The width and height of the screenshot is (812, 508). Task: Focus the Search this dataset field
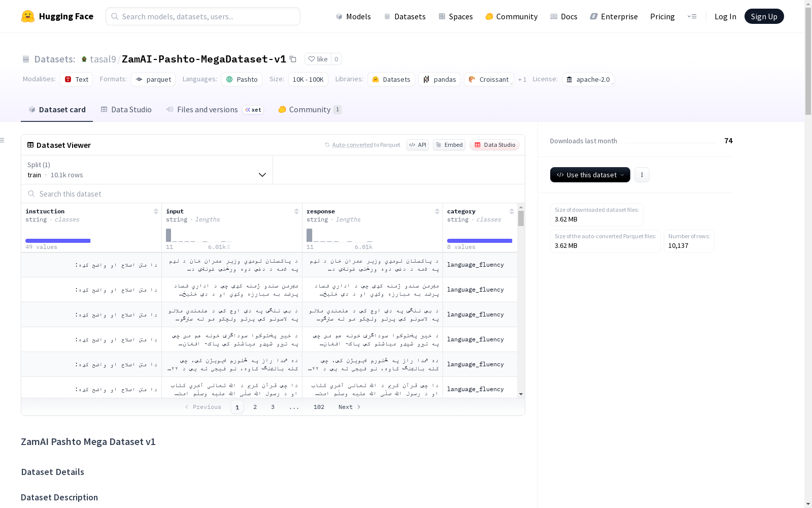pyautogui.click(x=273, y=194)
